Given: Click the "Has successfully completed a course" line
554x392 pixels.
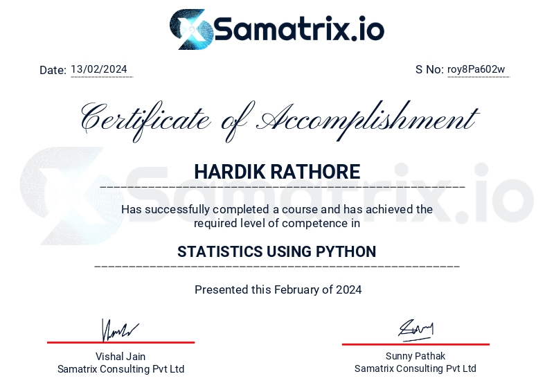Looking at the screenshot, I should click(277, 209).
